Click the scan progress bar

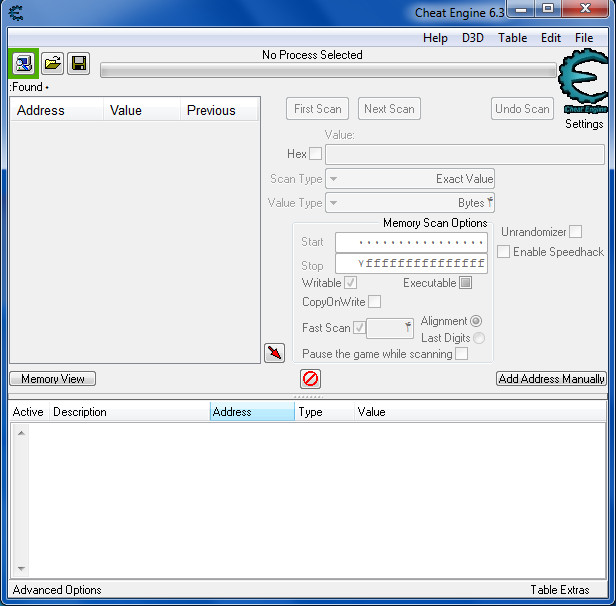click(328, 71)
